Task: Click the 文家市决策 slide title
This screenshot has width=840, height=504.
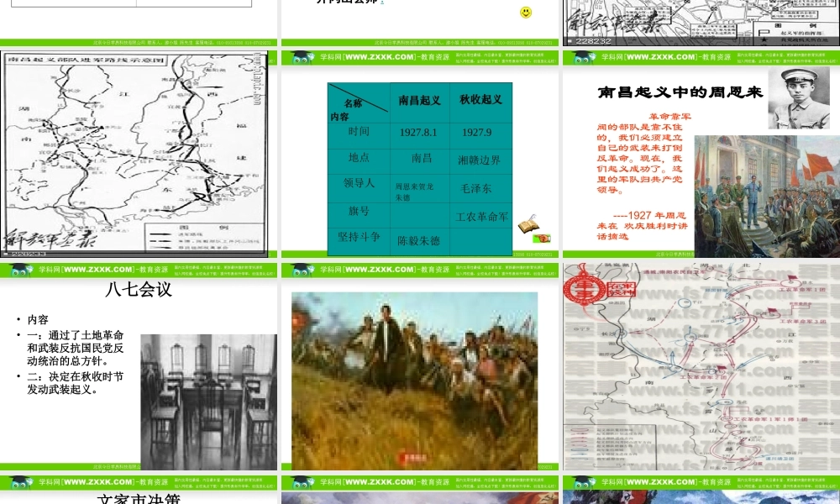Action: click(x=139, y=499)
